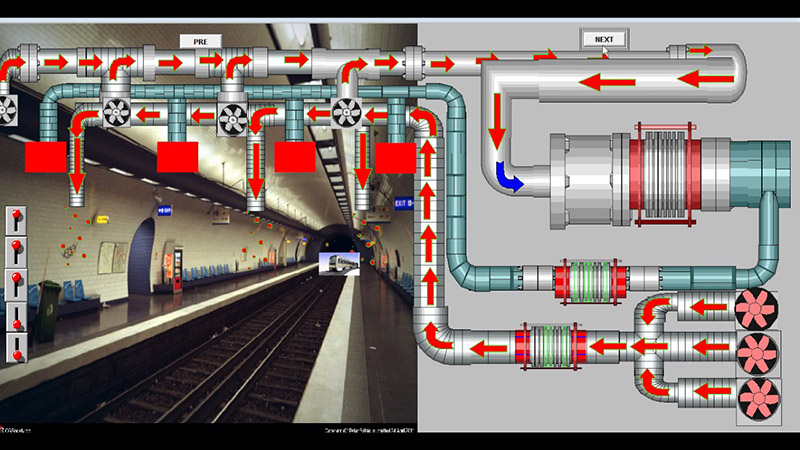Click the PRE button

click(200, 41)
